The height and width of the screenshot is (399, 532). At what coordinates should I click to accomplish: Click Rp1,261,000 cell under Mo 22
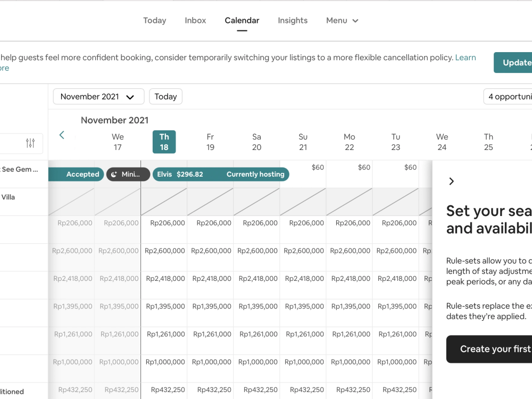[350, 341]
